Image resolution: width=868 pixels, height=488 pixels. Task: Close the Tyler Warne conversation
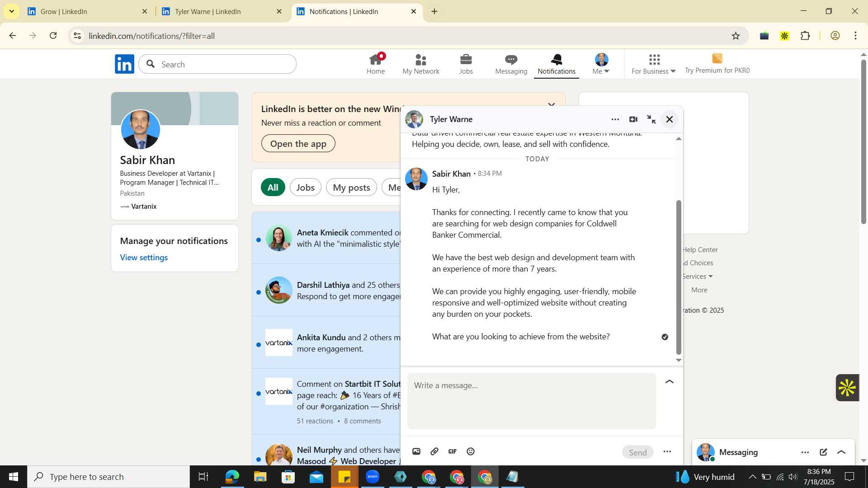point(670,119)
